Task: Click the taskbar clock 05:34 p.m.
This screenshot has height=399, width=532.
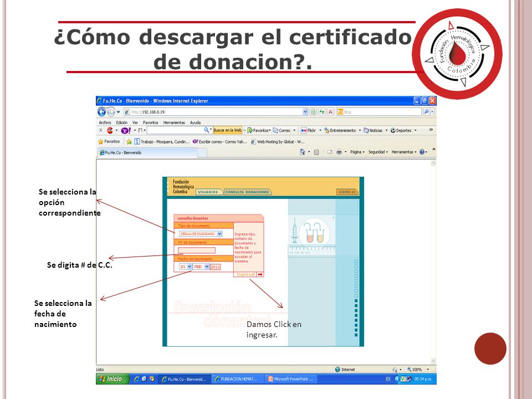Action: tap(423, 379)
